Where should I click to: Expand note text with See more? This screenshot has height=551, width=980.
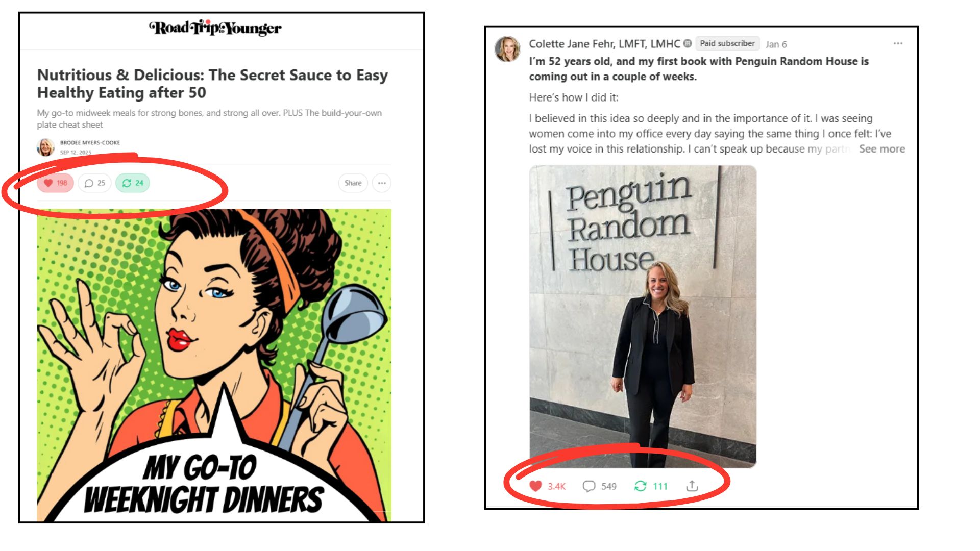coord(882,149)
